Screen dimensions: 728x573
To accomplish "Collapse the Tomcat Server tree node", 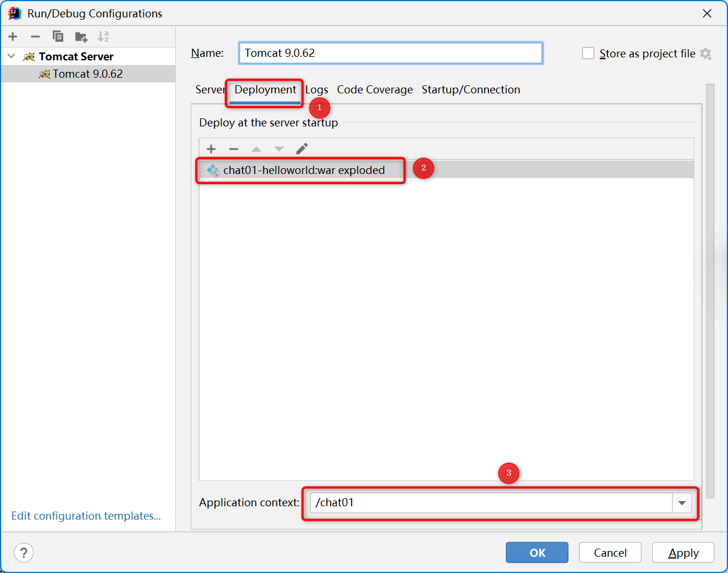I will [x=11, y=56].
